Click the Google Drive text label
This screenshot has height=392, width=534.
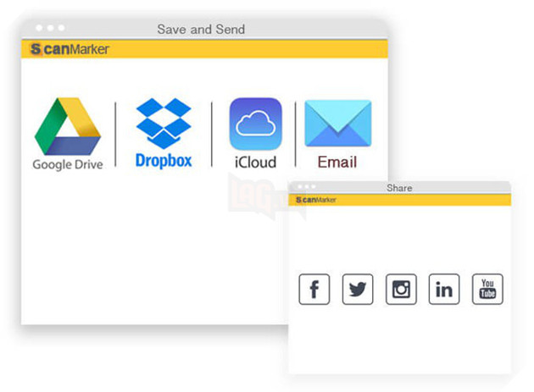[x=68, y=165]
